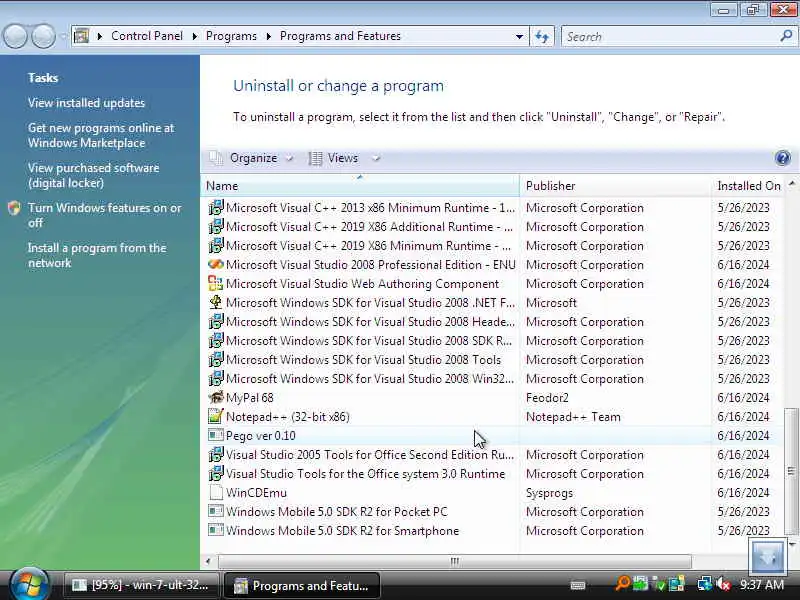The width and height of the screenshot is (800, 600).
Task: Expand the Organize dropdown arrow
Action: click(289, 159)
